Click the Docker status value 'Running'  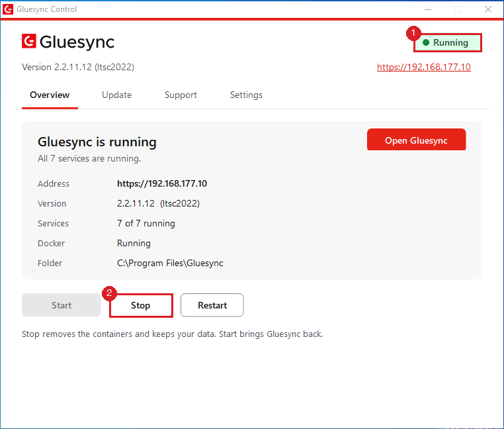pos(134,244)
